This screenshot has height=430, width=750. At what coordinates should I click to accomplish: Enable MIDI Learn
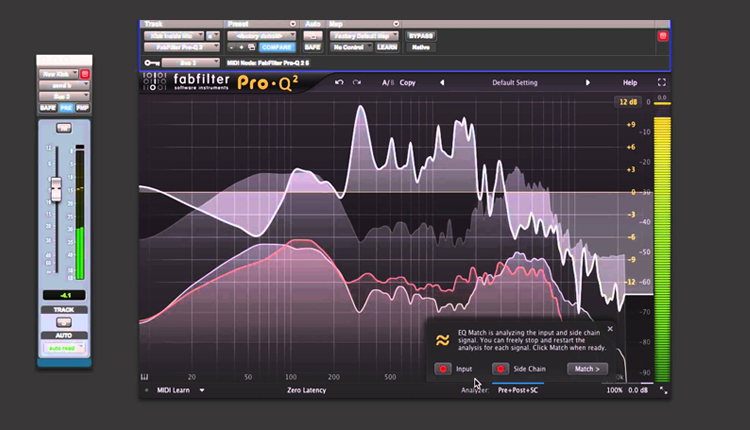(x=173, y=390)
